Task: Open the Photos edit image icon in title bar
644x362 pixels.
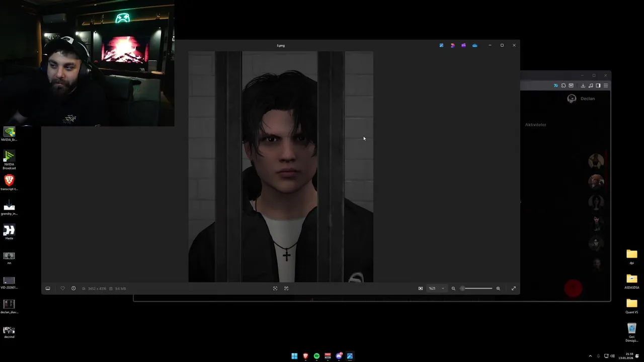Action: coord(441,45)
